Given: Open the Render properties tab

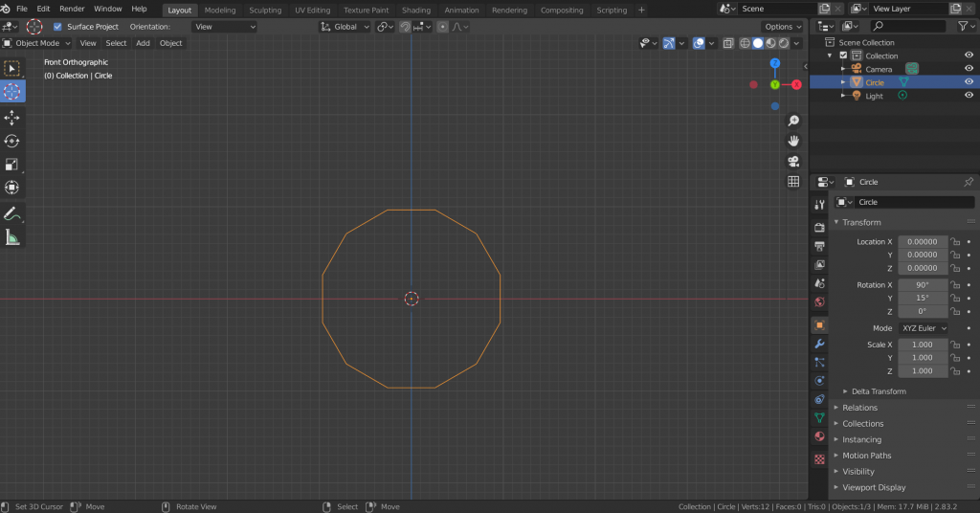Looking at the screenshot, I should tap(819, 228).
